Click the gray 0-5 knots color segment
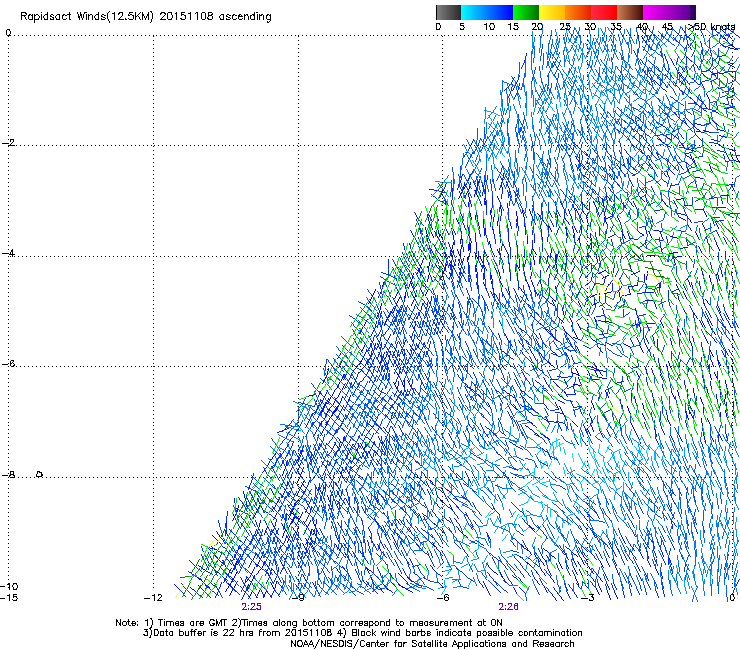Viewport: 740px width, 650px height. (x=448, y=12)
